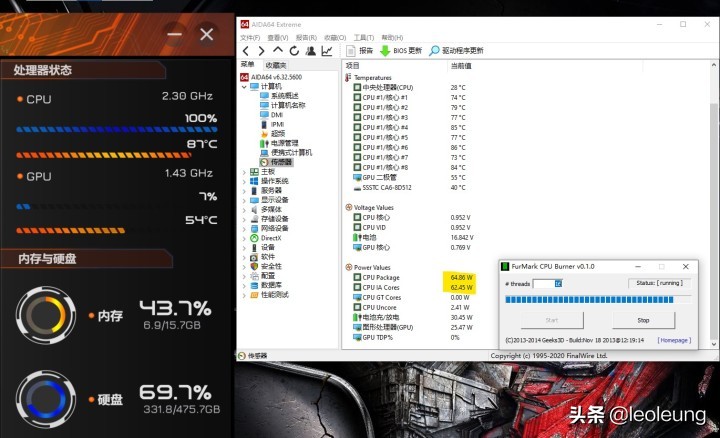Select 电源管理 power management item
The width and height of the screenshot is (720, 438).
coord(279,143)
